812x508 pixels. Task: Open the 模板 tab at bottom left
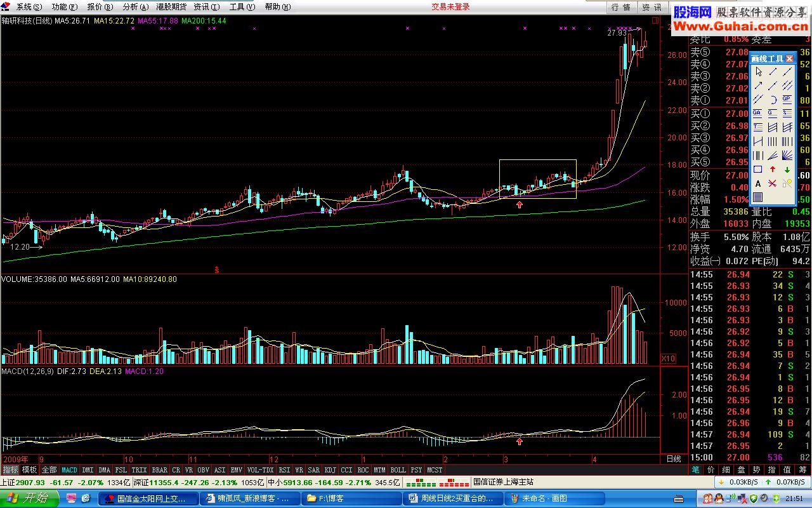click(x=29, y=470)
